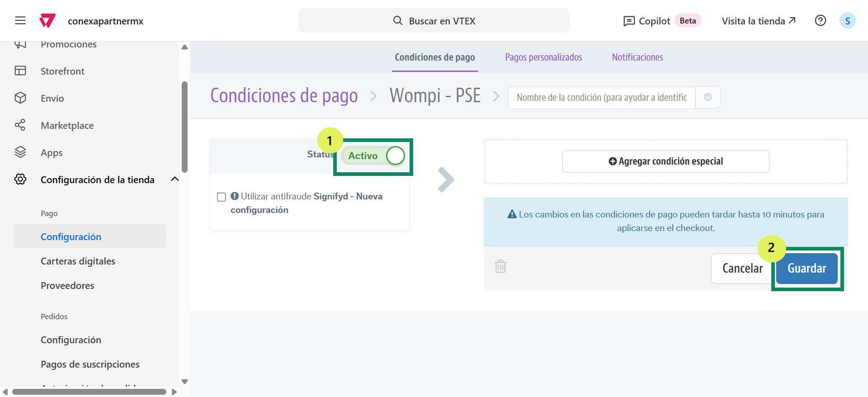Viewport: 868px width, 397px height.
Task: Click the Marketplace share icon
Action: (x=20, y=125)
